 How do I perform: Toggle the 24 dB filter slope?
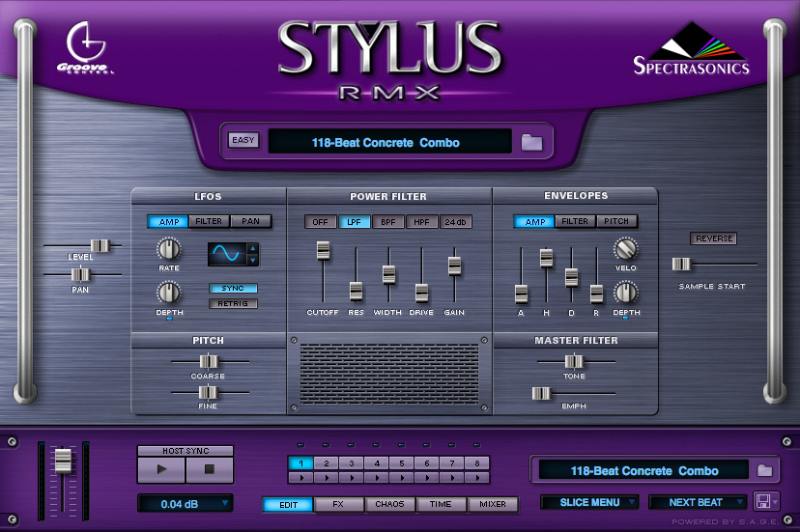pos(456,222)
